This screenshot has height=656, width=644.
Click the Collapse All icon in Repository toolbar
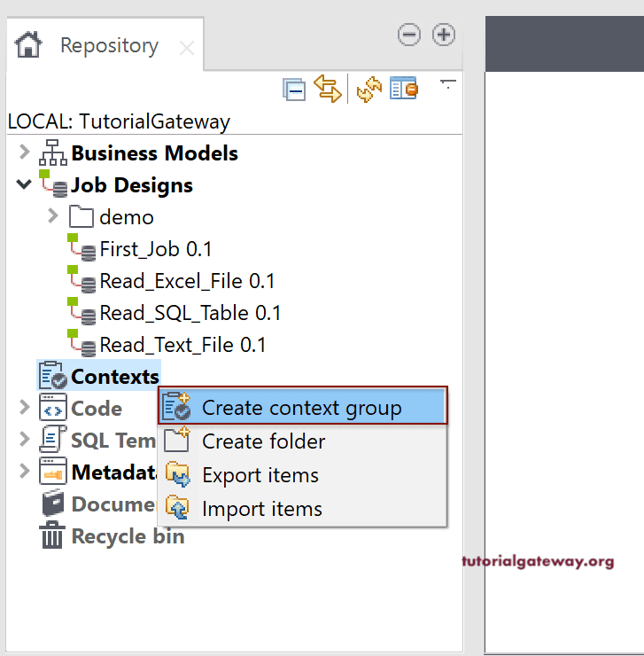(x=294, y=90)
